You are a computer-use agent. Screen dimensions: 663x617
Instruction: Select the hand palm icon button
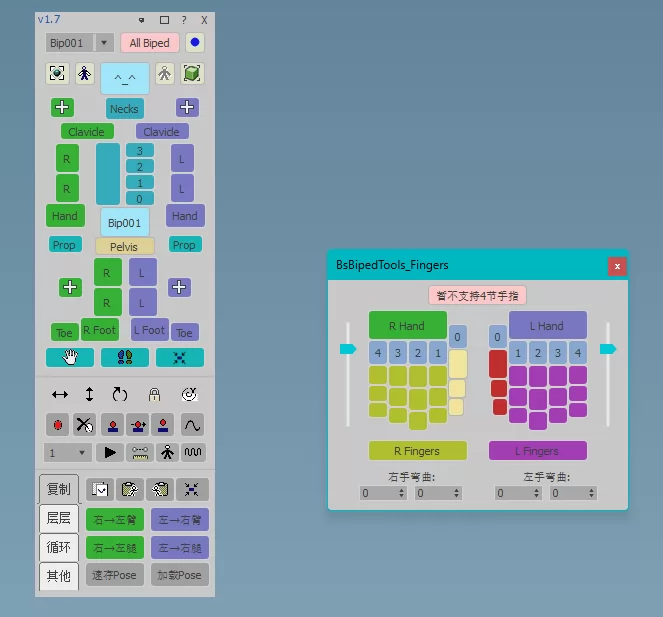[70, 357]
